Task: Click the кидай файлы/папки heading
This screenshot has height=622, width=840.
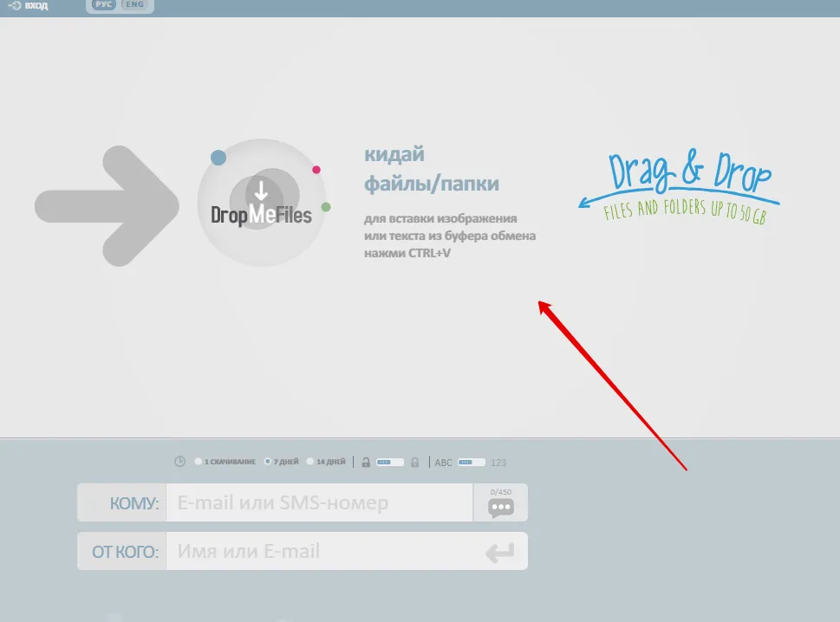Action: coord(432,169)
